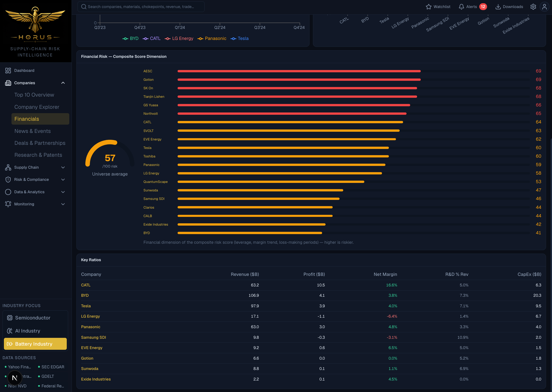Click the Companies building icon
The width and height of the screenshot is (552, 392).
8,83
